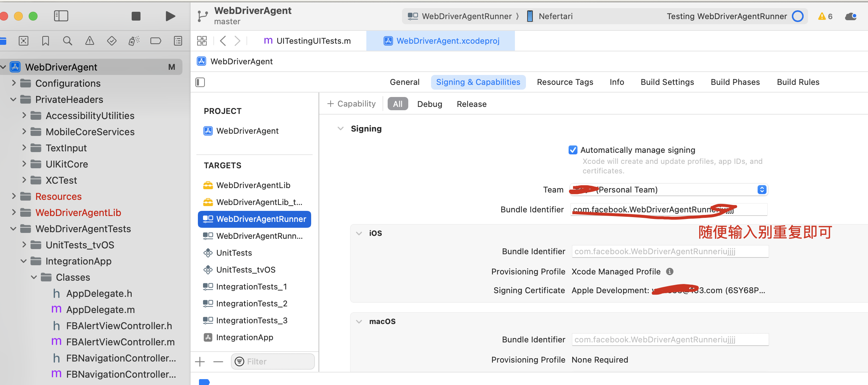Click the macOS Bundle Identifier field
The height and width of the screenshot is (385, 868).
coord(670,339)
